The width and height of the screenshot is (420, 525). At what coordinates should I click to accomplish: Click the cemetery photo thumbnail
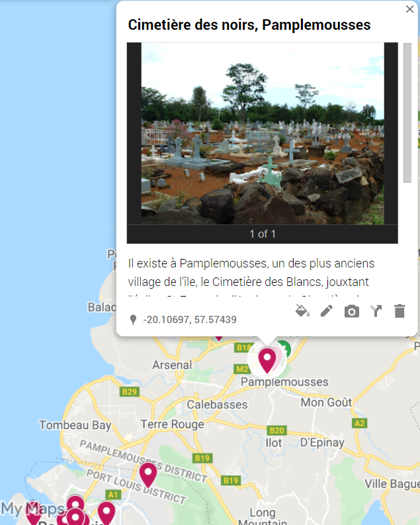tap(263, 133)
